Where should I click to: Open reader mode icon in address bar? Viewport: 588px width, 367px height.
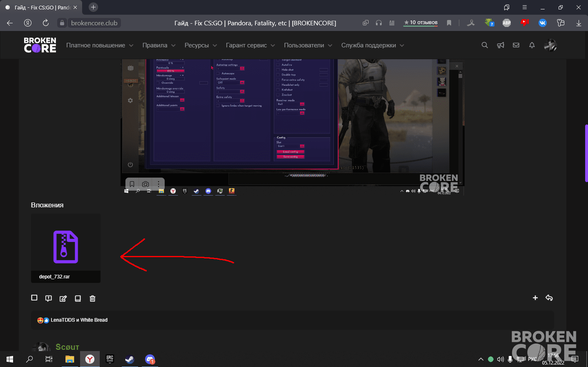point(392,23)
